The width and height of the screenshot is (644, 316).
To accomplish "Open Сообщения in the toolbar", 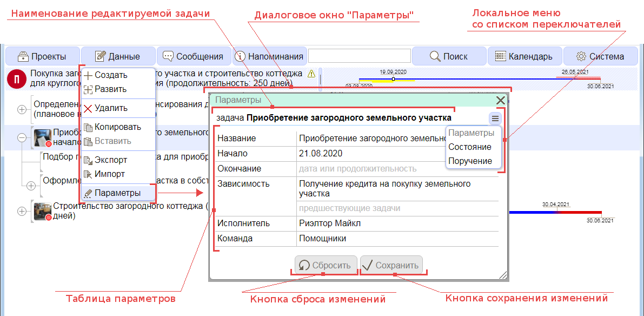I will point(194,56).
